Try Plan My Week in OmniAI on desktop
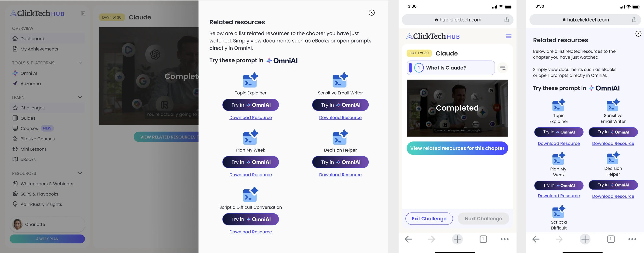Viewport: 644px width, 253px height. pyautogui.click(x=251, y=162)
